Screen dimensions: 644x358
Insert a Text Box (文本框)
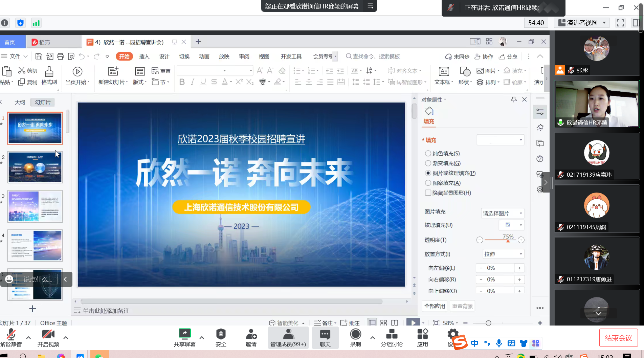[444, 76]
